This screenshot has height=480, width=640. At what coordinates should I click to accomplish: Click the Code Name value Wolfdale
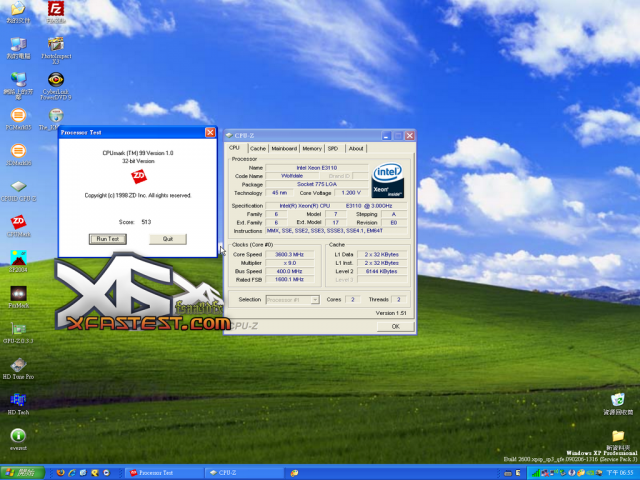tap(292, 176)
